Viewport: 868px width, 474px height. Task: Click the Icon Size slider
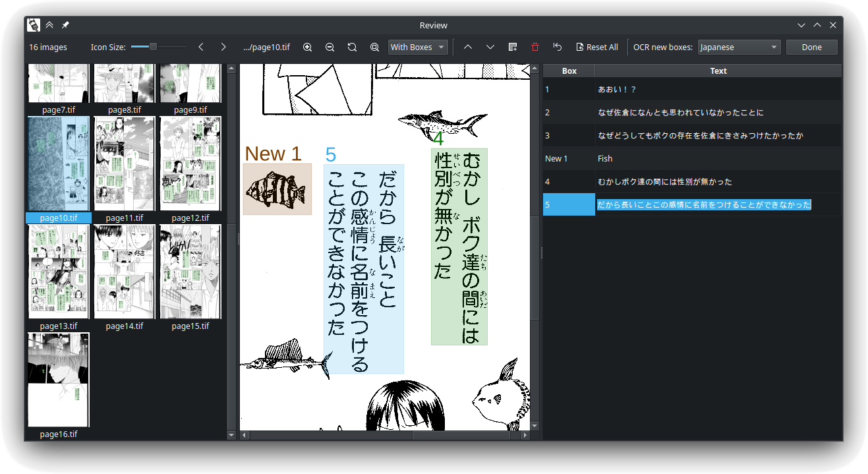coord(158,47)
